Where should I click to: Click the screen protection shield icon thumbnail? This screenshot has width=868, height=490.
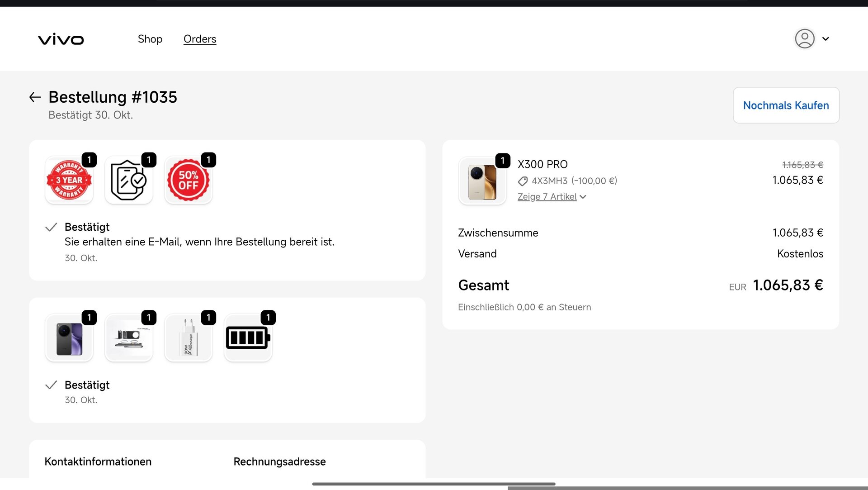click(129, 180)
